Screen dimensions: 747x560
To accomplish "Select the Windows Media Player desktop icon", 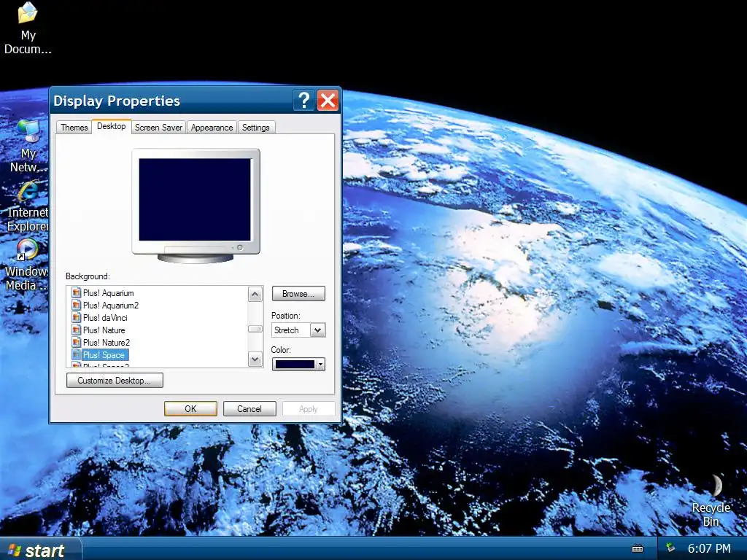I will point(27,264).
